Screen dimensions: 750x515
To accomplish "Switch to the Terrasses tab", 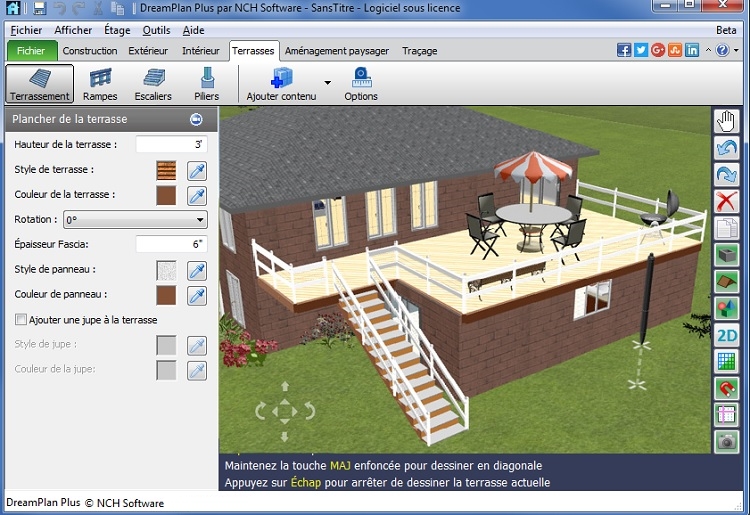I will pos(253,51).
